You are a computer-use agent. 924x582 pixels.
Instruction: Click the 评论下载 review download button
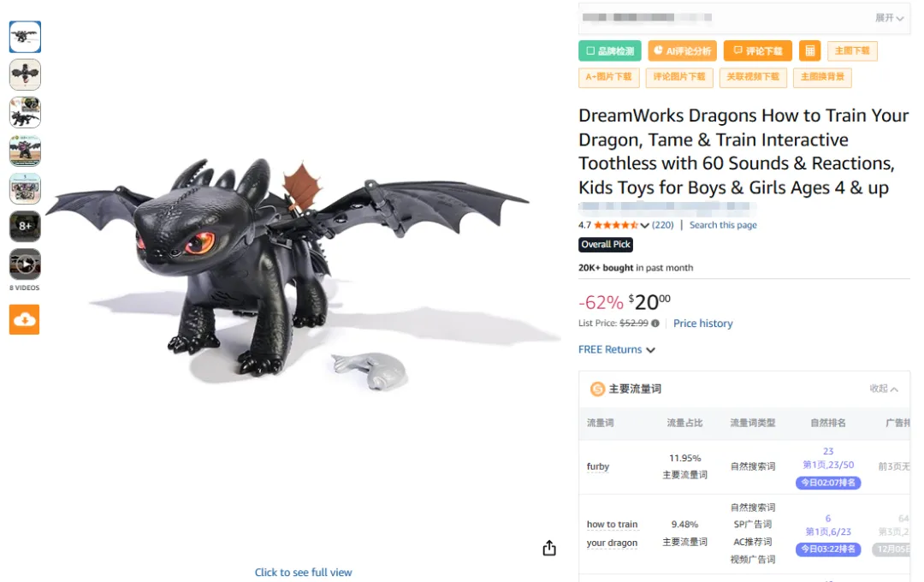757,51
